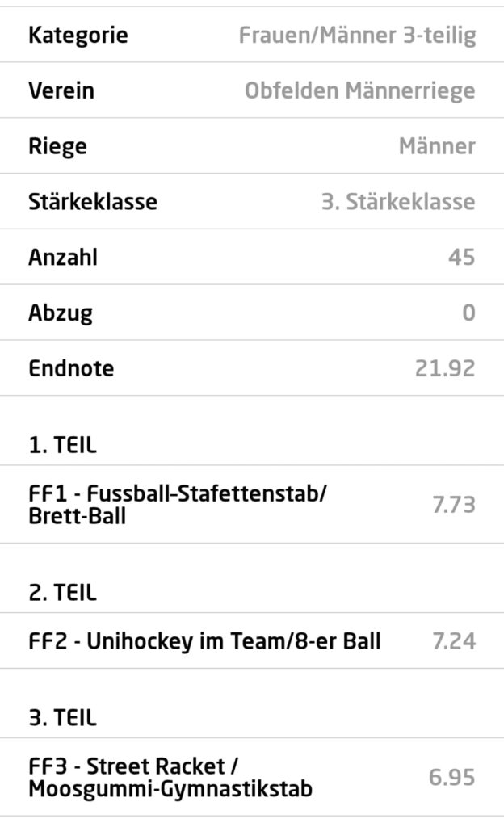Select the FF3 score 6.95
504x827 pixels.
[452, 778]
